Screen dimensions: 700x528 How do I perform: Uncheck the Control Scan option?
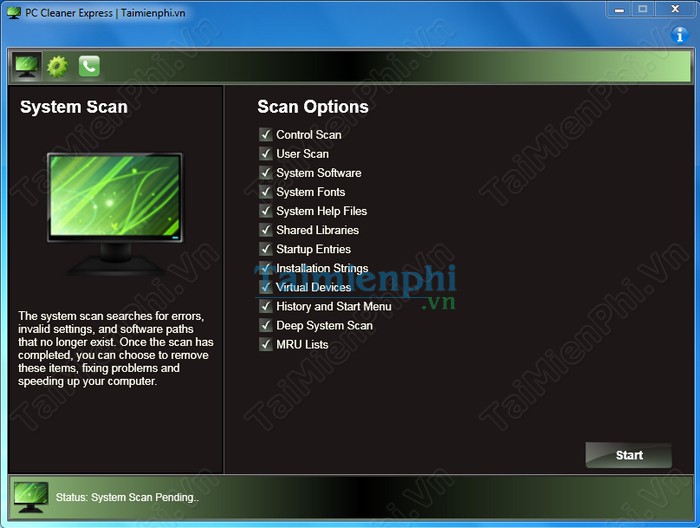pyautogui.click(x=266, y=134)
